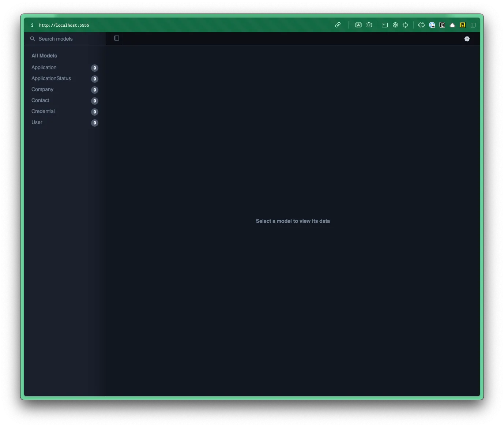This screenshot has width=504, height=427.
Task: Click the localhost:5555 address bar
Action: pyautogui.click(x=64, y=25)
